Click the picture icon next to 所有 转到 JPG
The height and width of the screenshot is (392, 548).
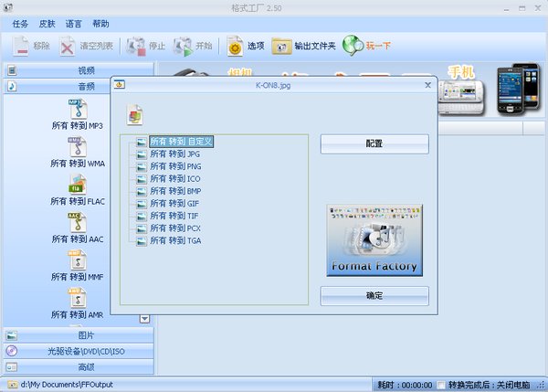pyautogui.click(x=142, y=154)
